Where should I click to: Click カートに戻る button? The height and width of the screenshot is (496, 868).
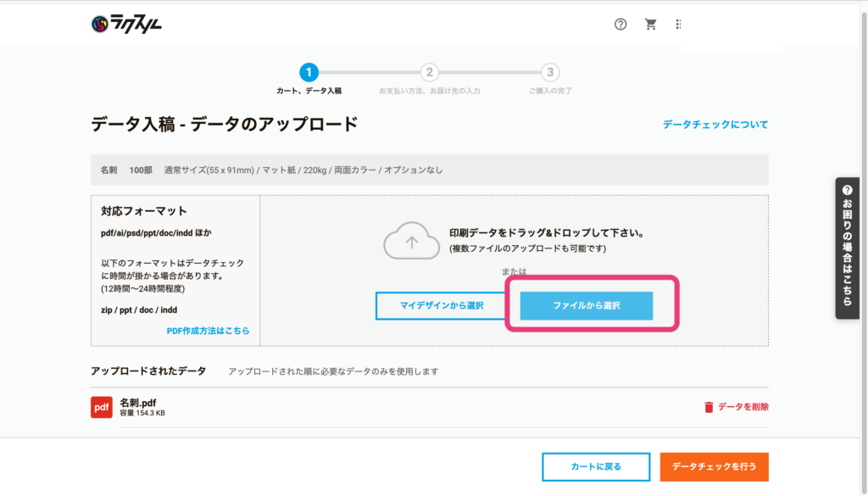596,466
